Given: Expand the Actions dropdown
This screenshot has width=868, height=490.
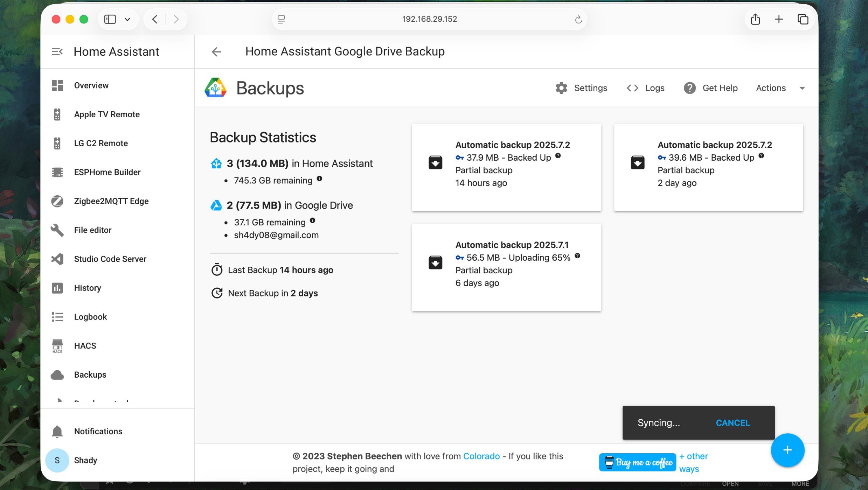Looking at the screenshot, I should tap(780, 88).
